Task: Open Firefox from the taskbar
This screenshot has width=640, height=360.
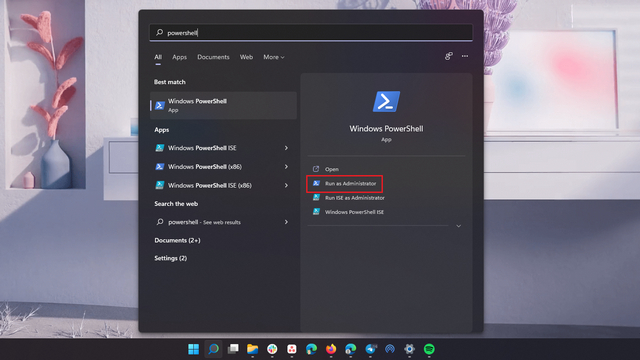Action: (x=331, y=349)
